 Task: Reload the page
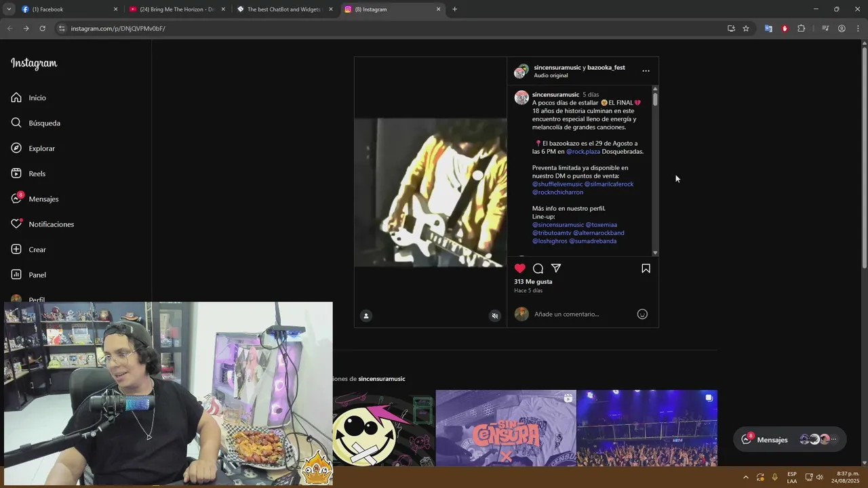coord(42,28)
